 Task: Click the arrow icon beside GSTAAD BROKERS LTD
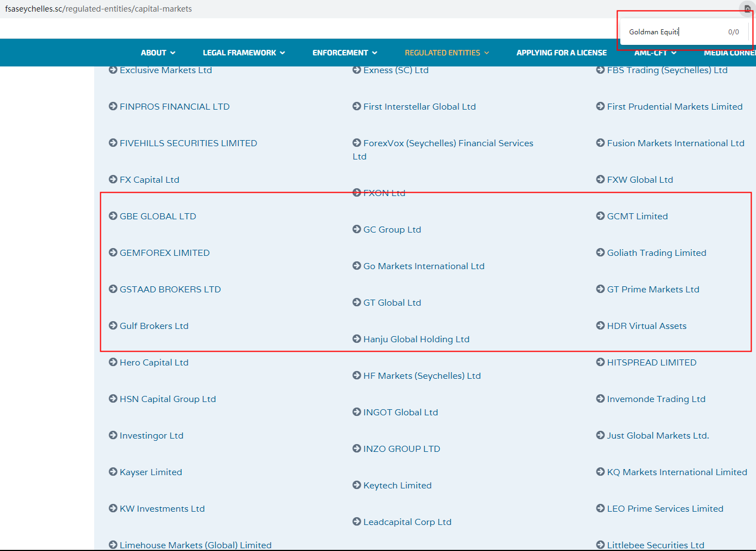113,289
